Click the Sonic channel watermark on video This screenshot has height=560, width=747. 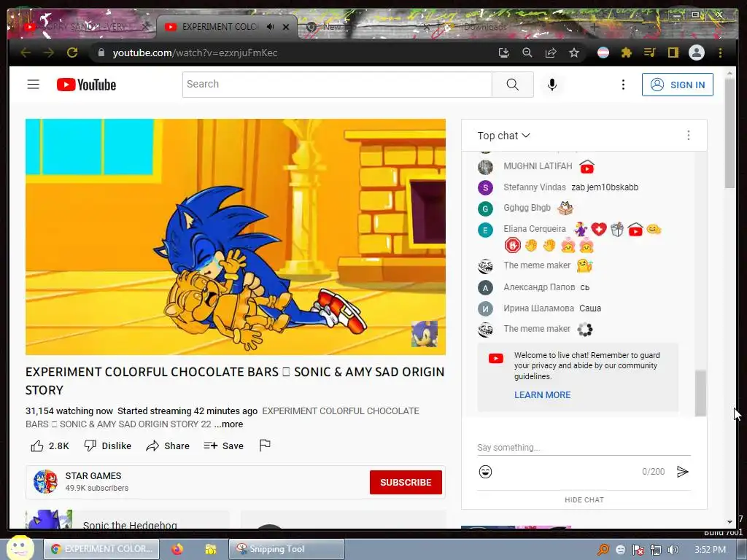coord(424,333)
